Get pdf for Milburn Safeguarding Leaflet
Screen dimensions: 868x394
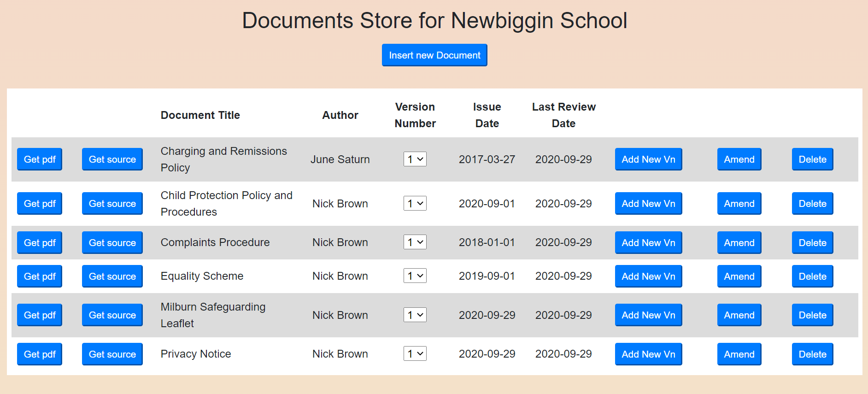coord(40,315)
